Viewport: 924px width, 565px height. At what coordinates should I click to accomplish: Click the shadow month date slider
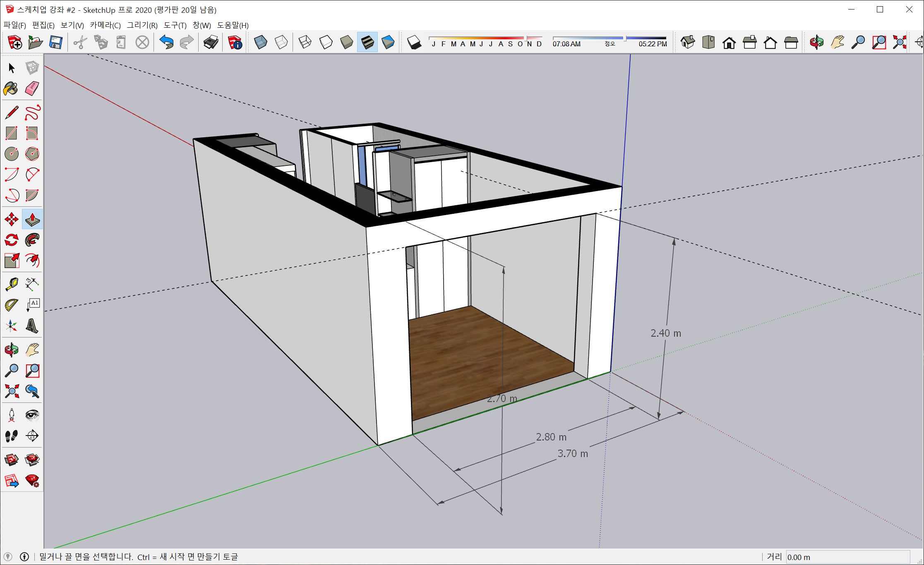point(486,38)
